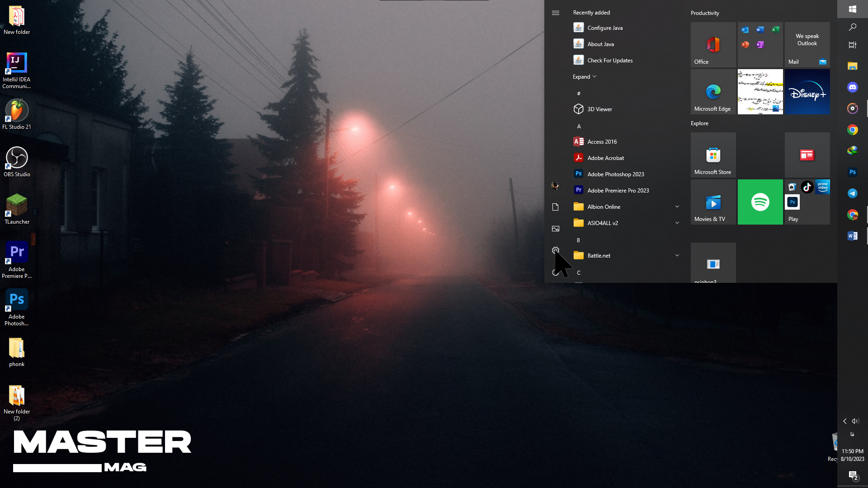Select TLauncher desktop shortcut

(17, 209)
